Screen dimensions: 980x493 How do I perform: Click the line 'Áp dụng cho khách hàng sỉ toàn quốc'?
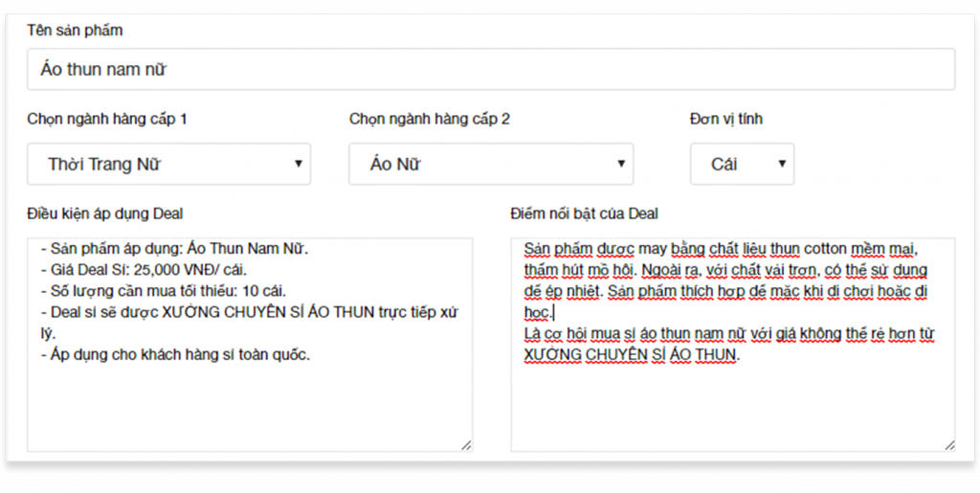click(x=176, y=354)
